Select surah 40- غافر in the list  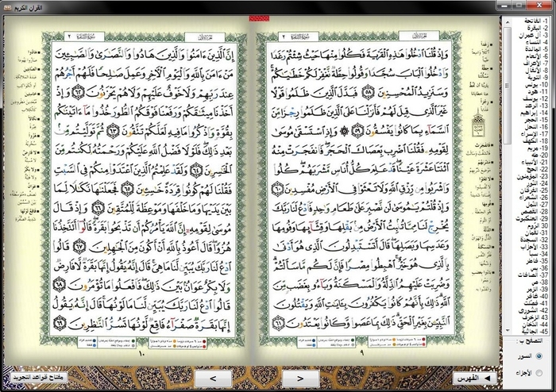click(538, 296)
